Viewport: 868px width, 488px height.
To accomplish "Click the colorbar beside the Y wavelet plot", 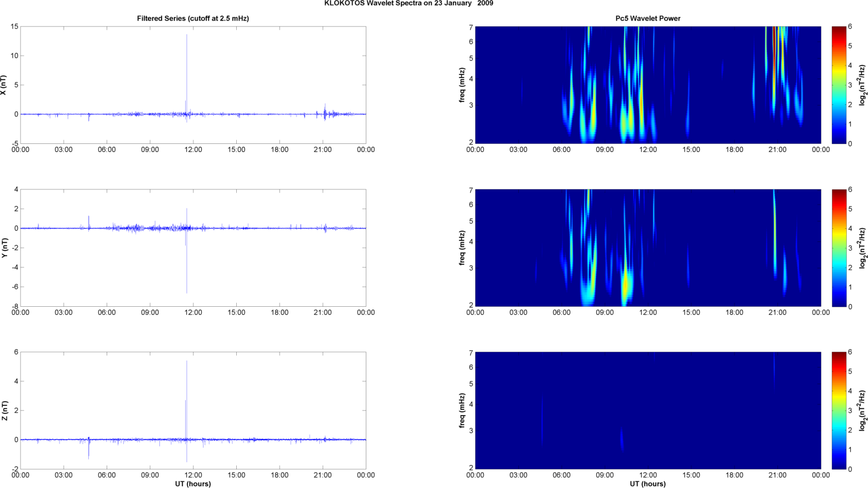I will [839, 248].
